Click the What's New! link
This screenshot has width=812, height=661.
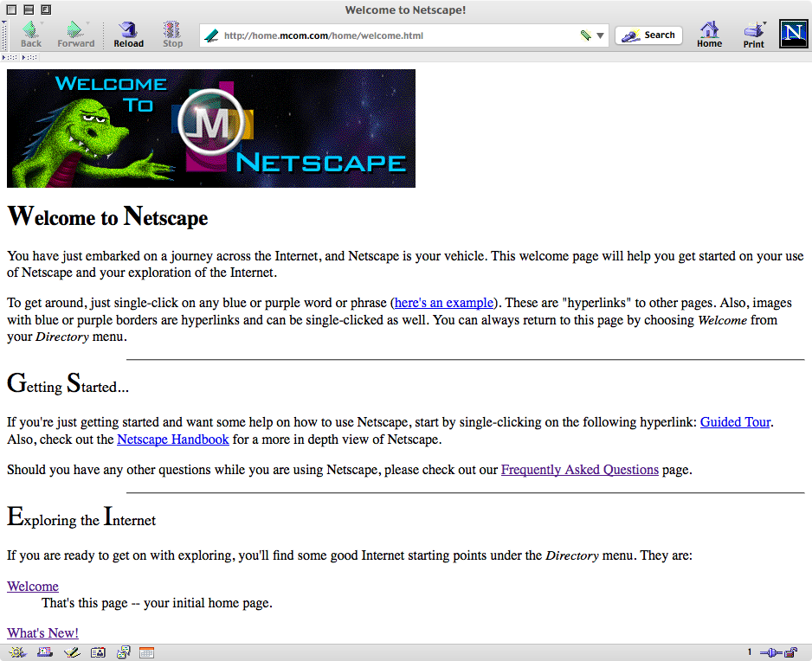(x=42, y=633)
